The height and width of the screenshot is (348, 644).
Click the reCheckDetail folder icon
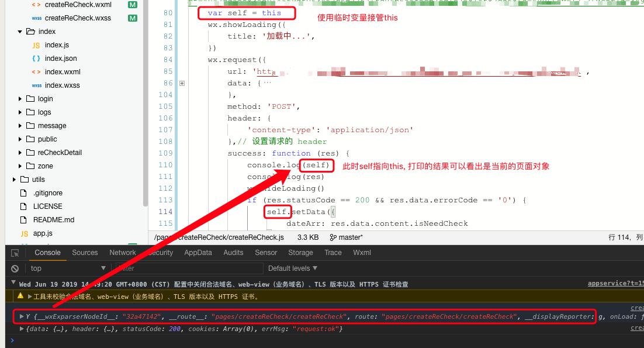[x=30, y=153]
